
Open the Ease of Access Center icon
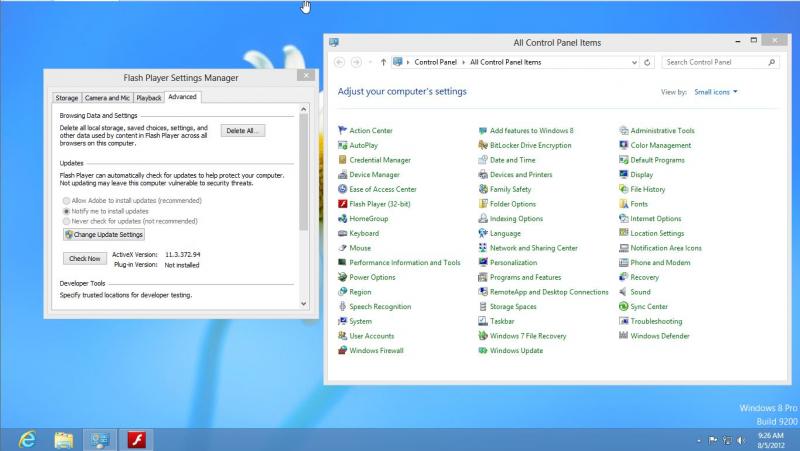(342, 189)
